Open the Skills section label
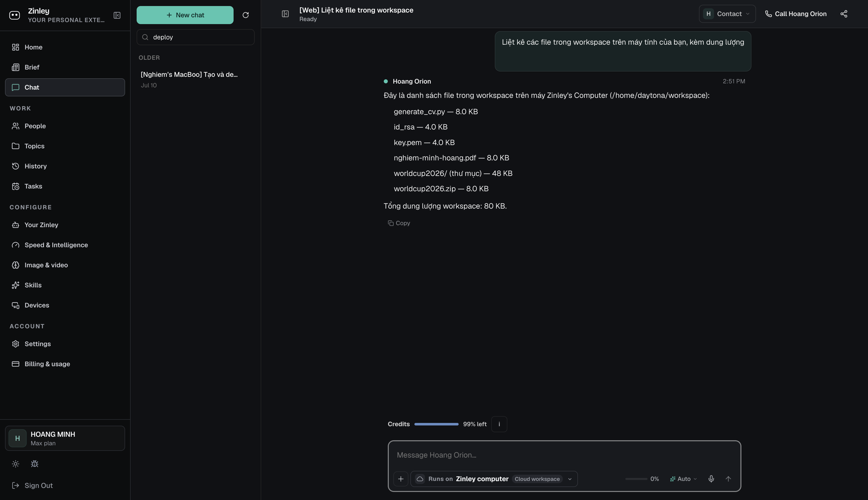 (33, 285)
